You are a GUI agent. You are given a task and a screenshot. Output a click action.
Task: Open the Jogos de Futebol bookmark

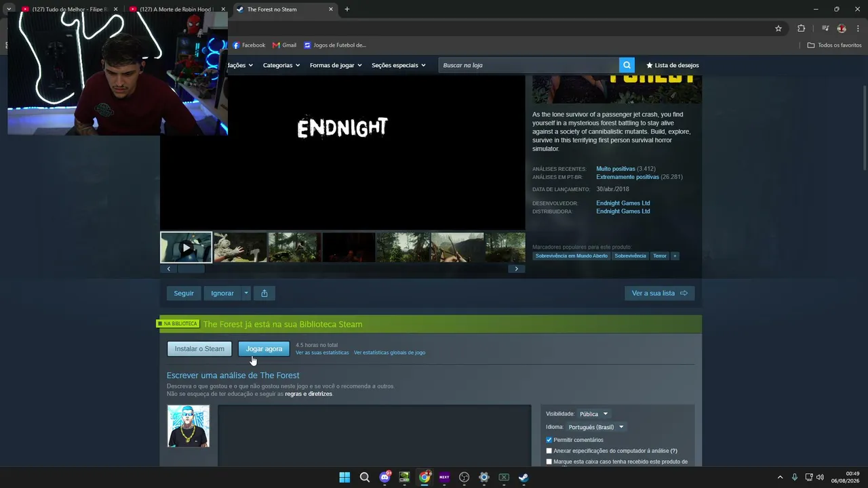(x=335, y=45)
